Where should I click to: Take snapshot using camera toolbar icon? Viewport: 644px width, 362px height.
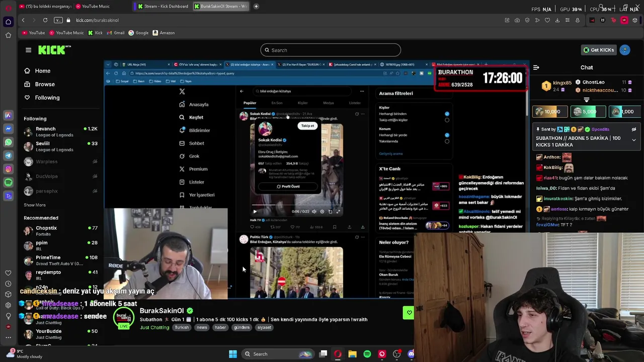click(517, 20)
